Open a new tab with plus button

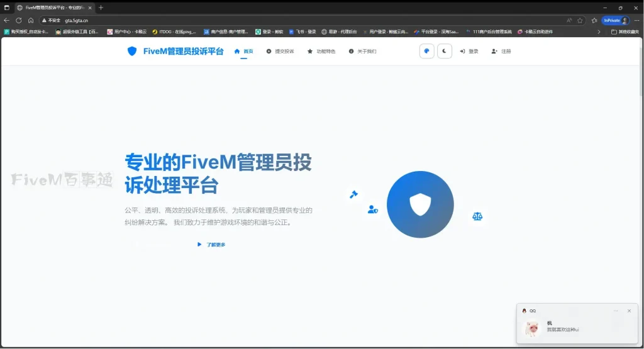click(x=101, y=8)
